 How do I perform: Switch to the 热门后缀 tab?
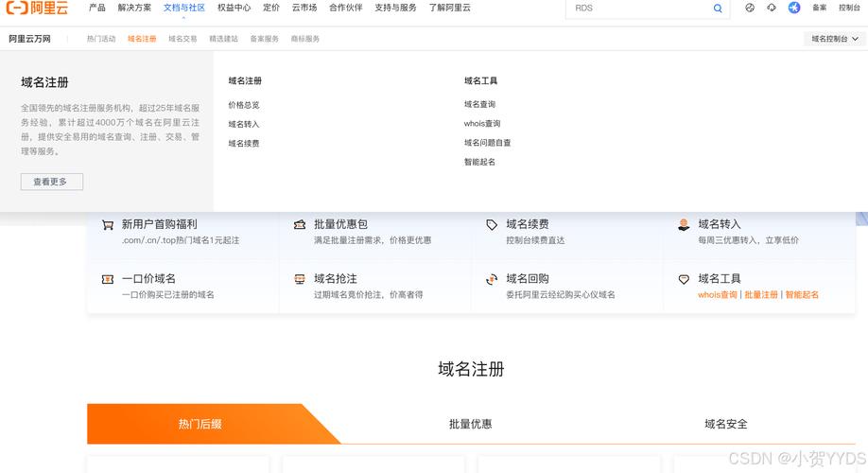click(200, 424)
